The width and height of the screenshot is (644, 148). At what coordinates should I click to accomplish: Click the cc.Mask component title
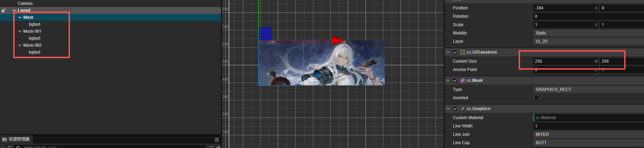pos(474,80)
